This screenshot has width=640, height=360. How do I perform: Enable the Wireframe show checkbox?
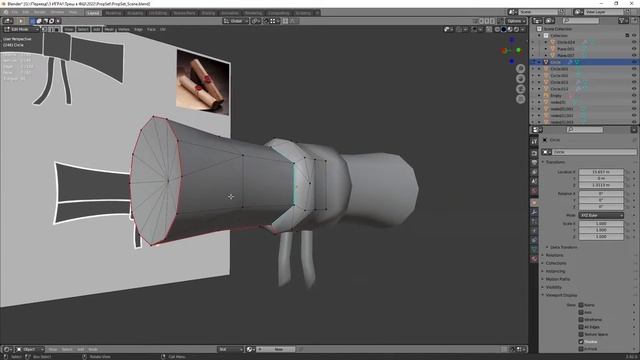[x=581, y=320]
